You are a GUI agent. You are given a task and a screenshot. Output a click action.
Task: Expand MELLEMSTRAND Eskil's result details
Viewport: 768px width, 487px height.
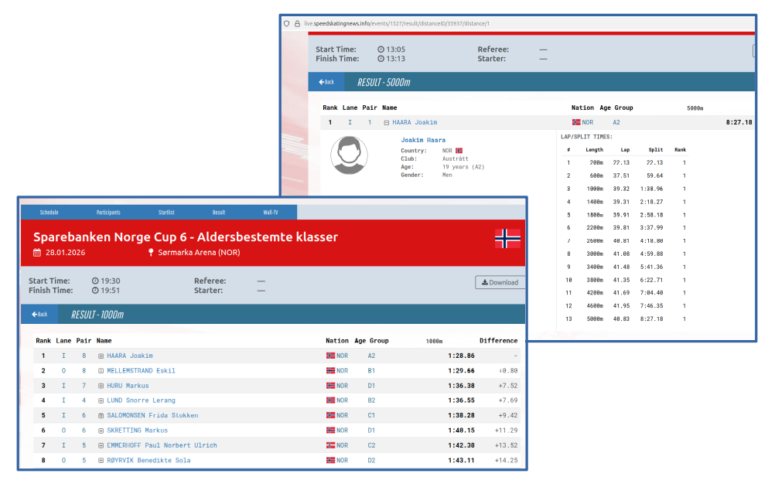point(101,370)
